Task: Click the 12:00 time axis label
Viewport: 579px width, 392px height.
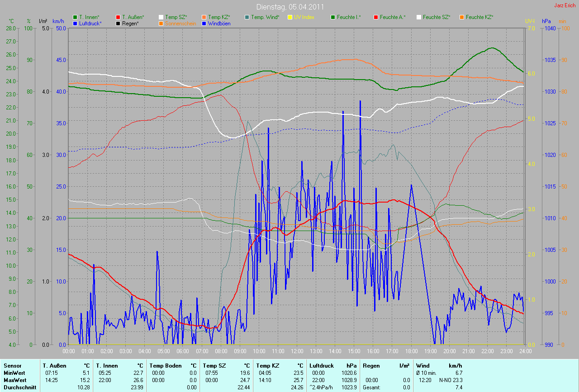Action: [297, 351]
